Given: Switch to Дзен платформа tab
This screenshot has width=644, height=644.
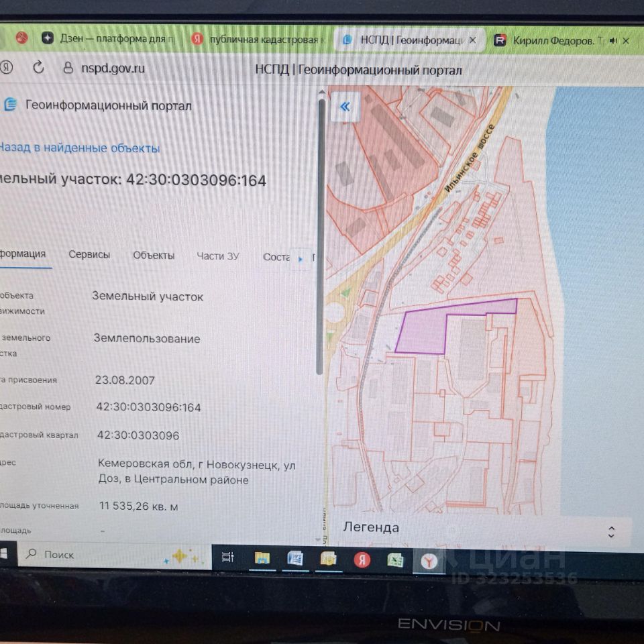Looking at the screenshot, I should (109, 39).
